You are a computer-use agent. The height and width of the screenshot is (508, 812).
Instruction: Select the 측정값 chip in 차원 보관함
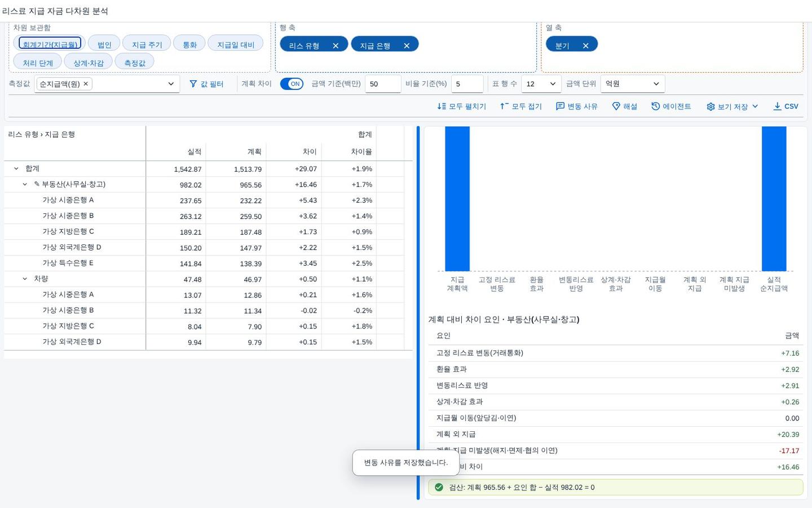(135, 62)
